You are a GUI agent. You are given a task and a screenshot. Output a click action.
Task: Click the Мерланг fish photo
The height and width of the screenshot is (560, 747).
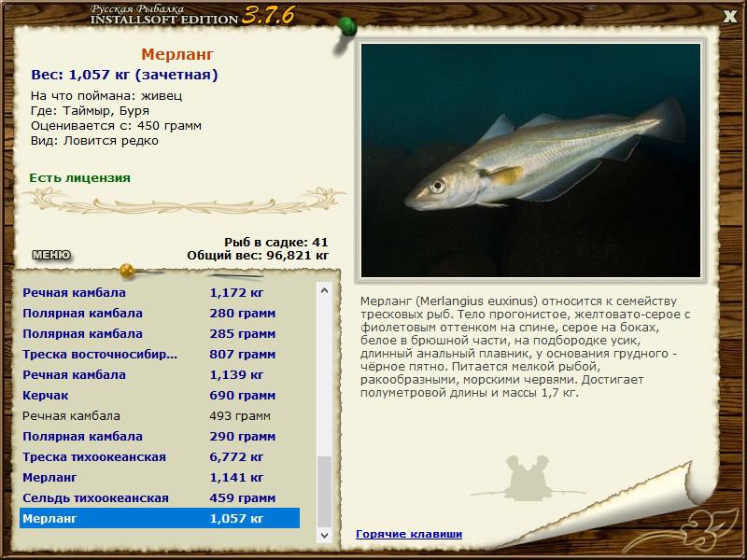tap(530, 160)
